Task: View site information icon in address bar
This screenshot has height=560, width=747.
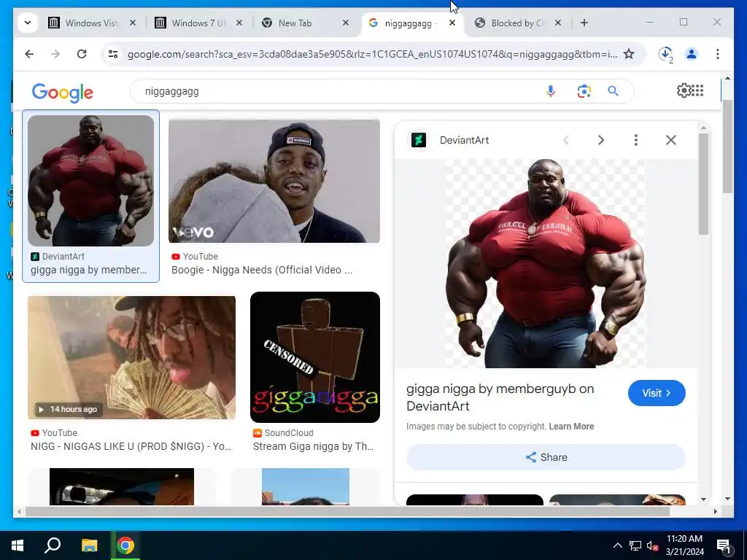Action: (113, 54)
